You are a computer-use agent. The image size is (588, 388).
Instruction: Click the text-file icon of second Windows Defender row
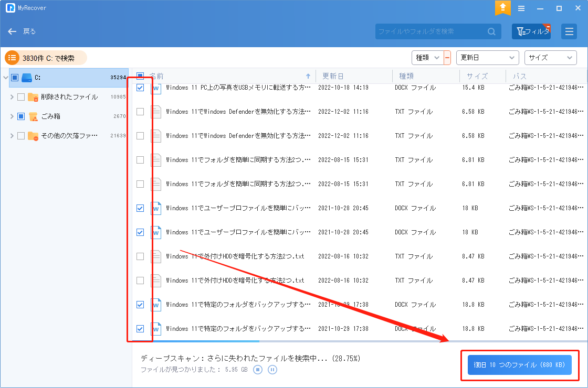point(156,136)
